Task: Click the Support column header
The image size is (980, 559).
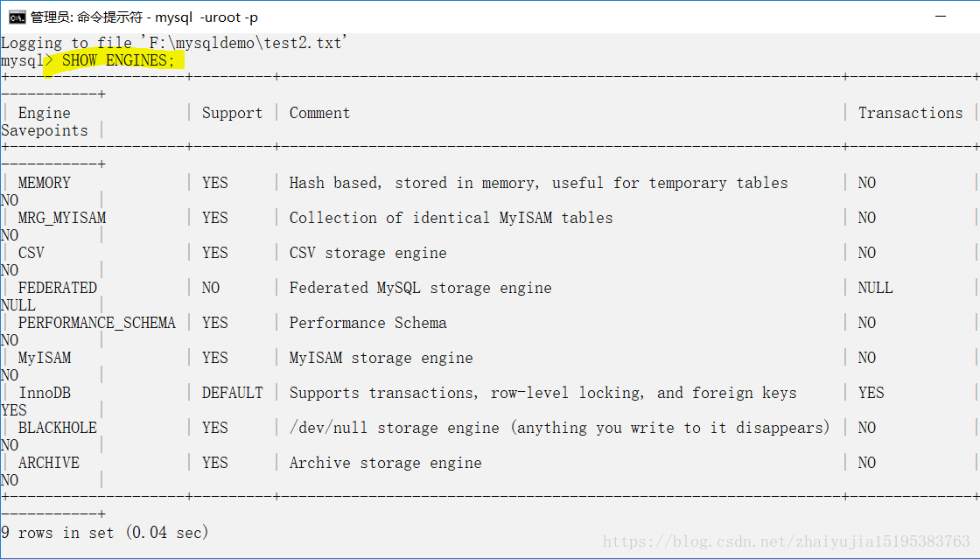Action: (232, 113)
